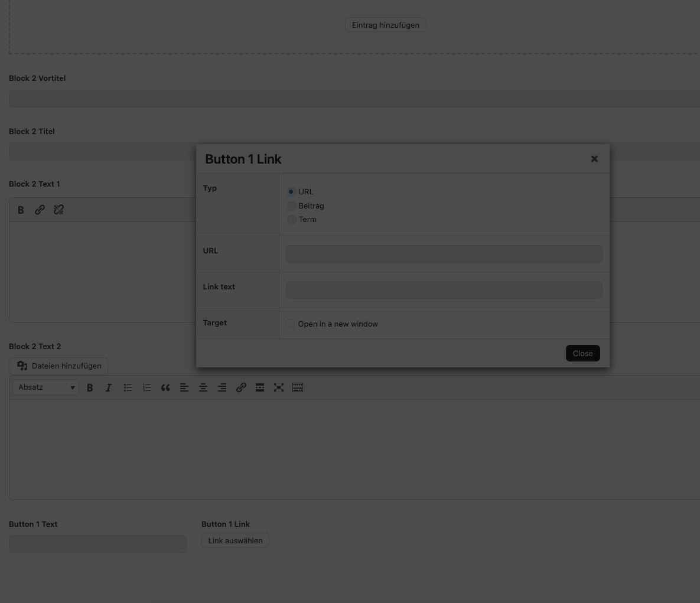Open the Absatz paragraph format dropdown
The width and height of the screenshot is (700, 603).
[46, 387]
